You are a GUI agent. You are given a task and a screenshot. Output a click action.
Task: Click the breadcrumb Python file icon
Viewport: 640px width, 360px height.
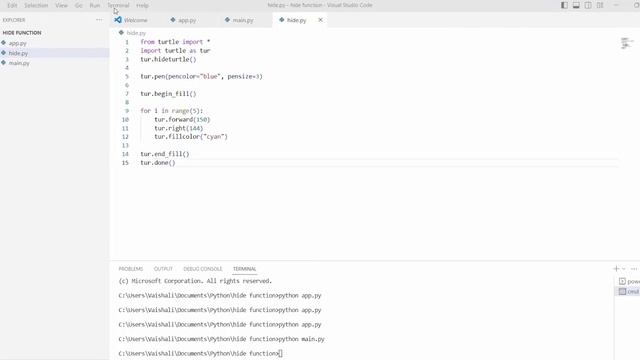(121, 32)
